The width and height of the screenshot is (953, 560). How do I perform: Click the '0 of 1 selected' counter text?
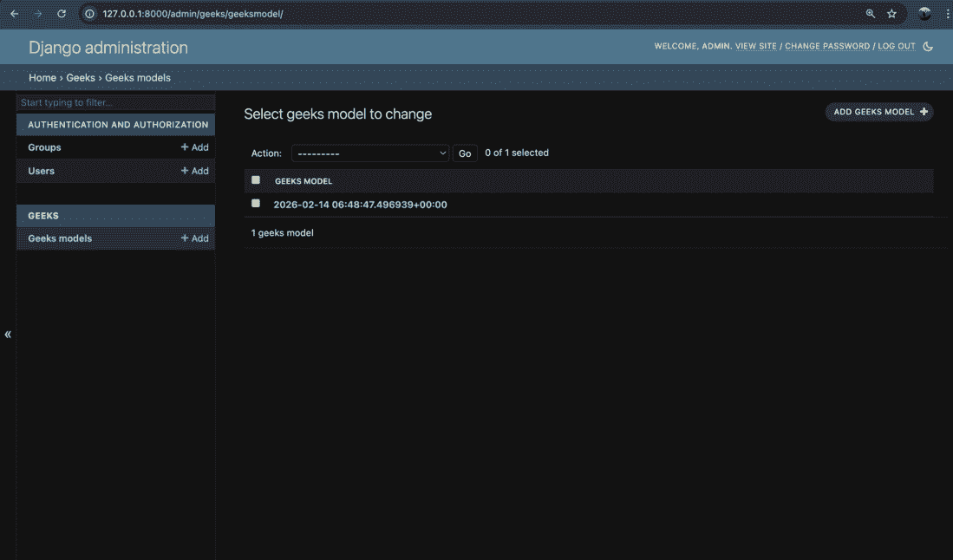point(517,153)
